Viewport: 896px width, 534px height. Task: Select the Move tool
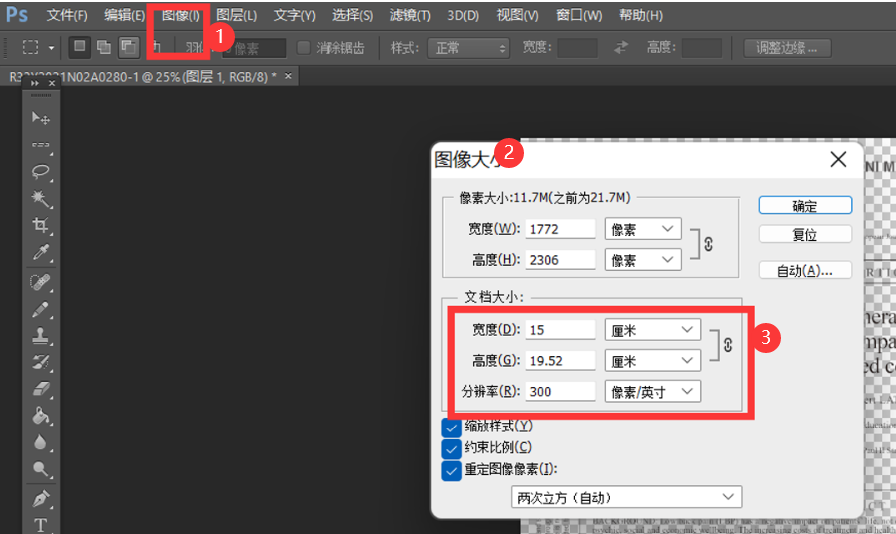[41, 119]
